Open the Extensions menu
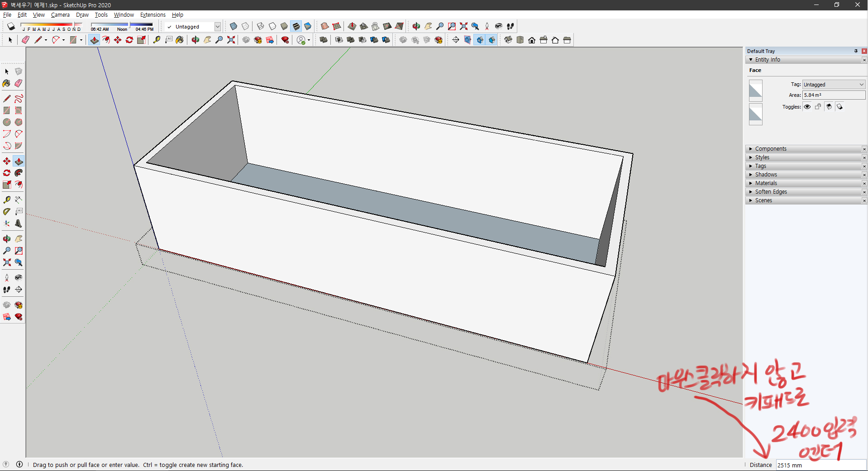Viewport: 868px width, 471px height. (153, 15)
